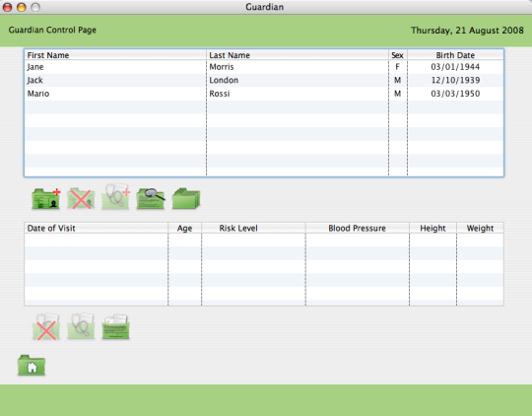This screenshot has width=532, height=416.
Task: Click the delete patient icon with red X
Action: tap(81, 199)
